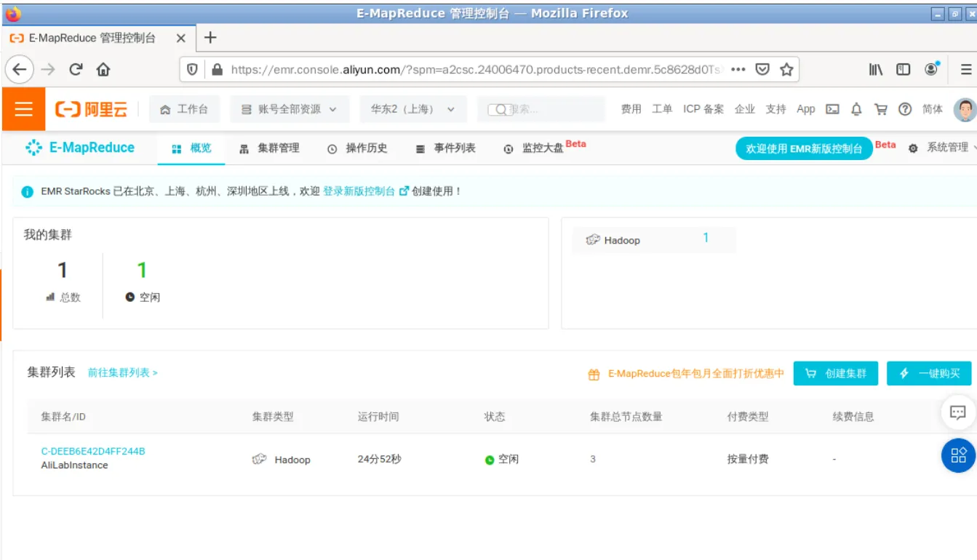Open page actions three-dot menu

(738, 69)
